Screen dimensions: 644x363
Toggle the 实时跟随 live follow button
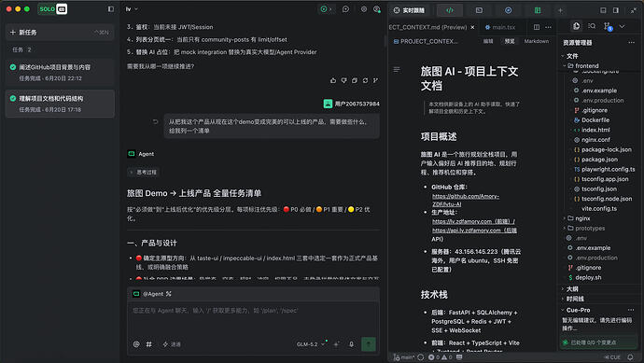[x=409, y=10]
